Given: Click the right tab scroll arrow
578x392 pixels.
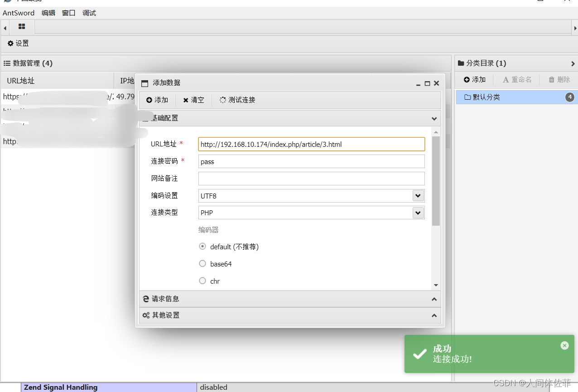Looking at the screenshot, I should 575,28.
